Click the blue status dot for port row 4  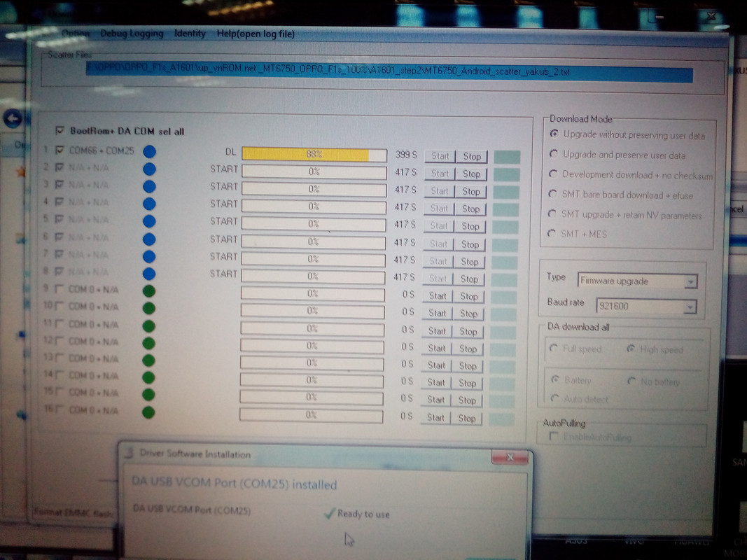(x=150, y=204)
